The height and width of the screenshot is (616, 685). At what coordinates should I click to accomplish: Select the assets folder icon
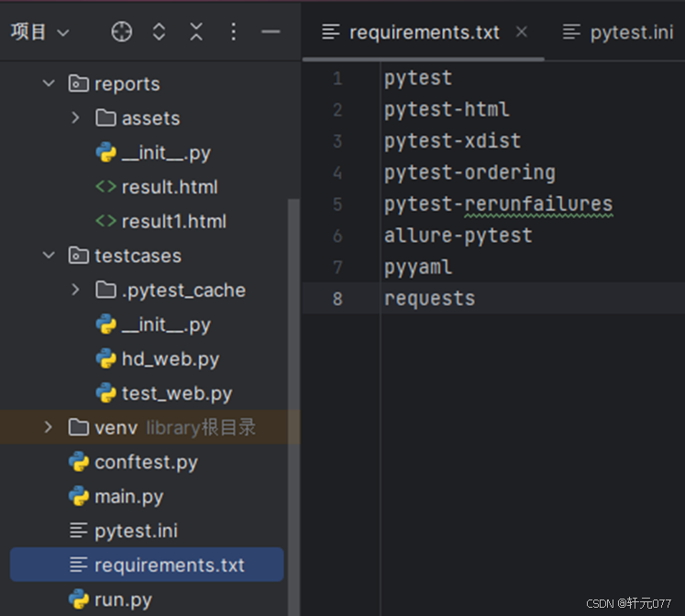coord(105,118)
